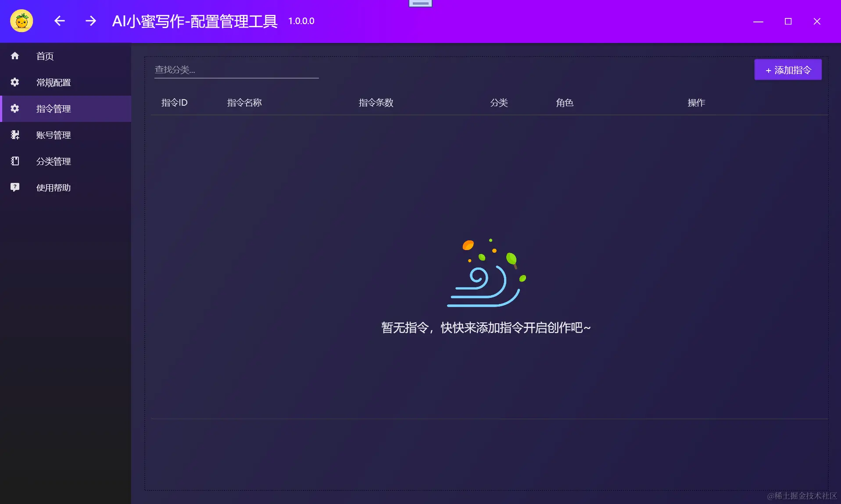841x504 pixels.
Task: Click the AI小蜜 app logo avatar
Action: 21,21
